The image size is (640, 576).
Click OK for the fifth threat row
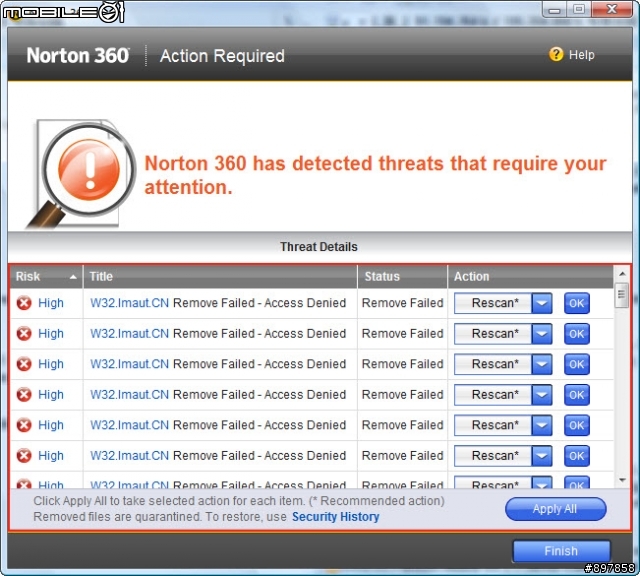point(577,425)
